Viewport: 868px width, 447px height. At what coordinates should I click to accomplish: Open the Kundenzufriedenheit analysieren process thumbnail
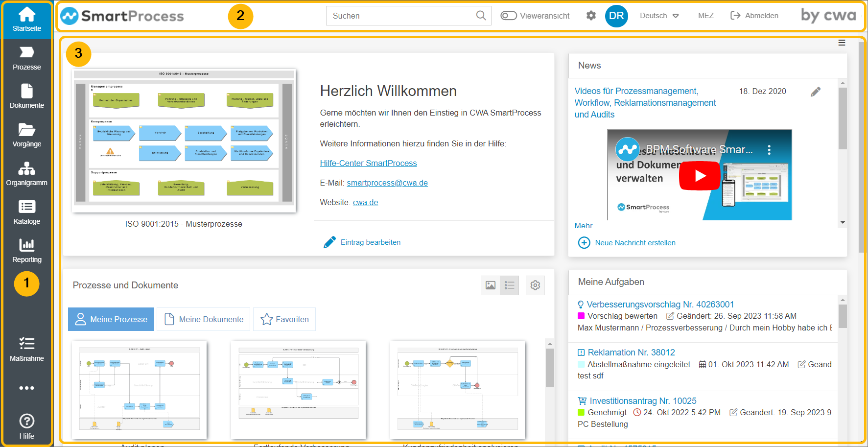[457, 390]
